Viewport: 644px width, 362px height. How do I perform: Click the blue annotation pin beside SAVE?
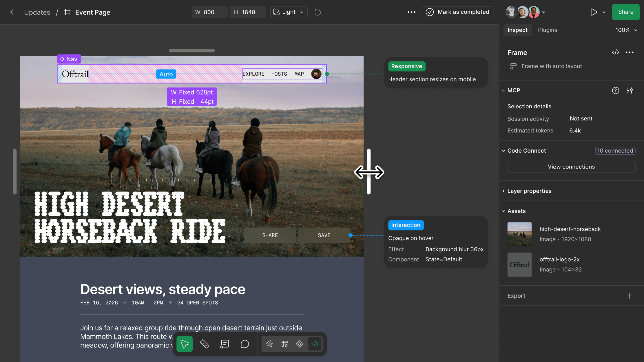point(351,235)
